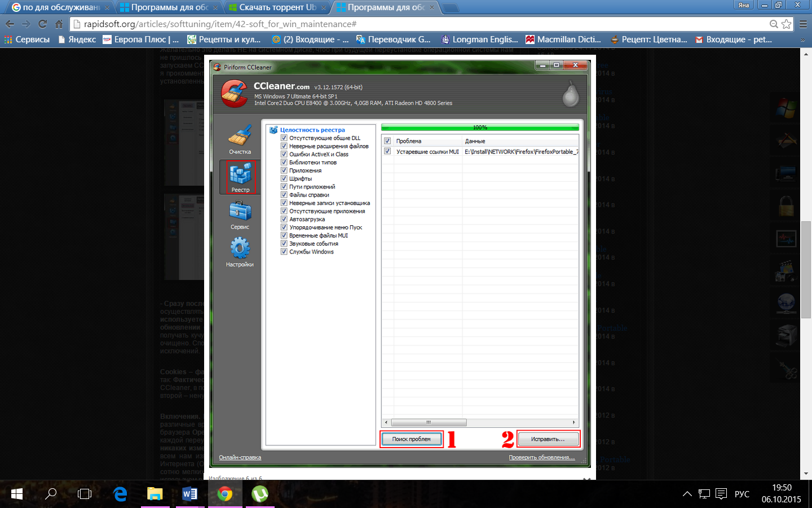This screenshot has width=812, height=508.
Task: Open the Macmillan Dicti... bookmark
Action: click(563, 40)
